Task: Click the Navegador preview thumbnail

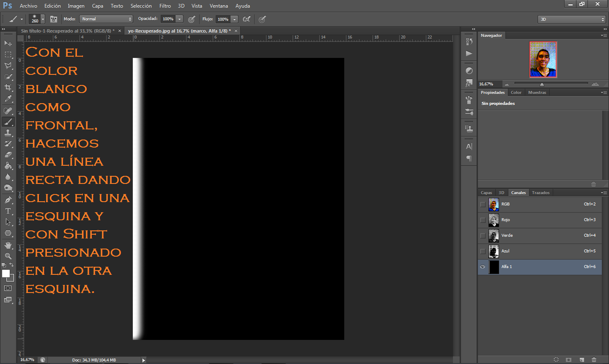Action: pos(543,60)
